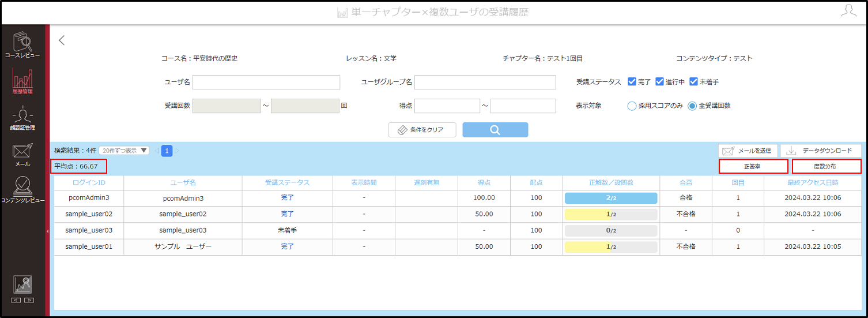Image resolution: width=868 pixels, height=318 pixels.
Task: Click page number 1 in pagination
Action: 167,151
